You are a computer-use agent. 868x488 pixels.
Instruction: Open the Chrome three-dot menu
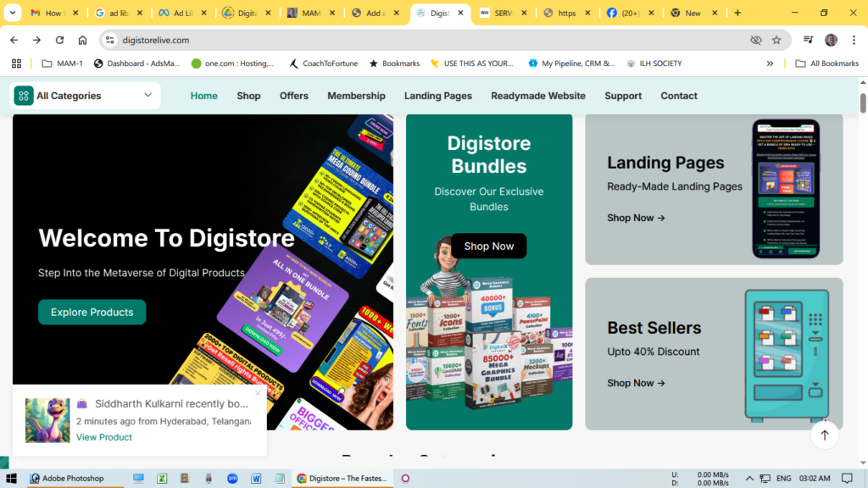[x=854, y=40]
